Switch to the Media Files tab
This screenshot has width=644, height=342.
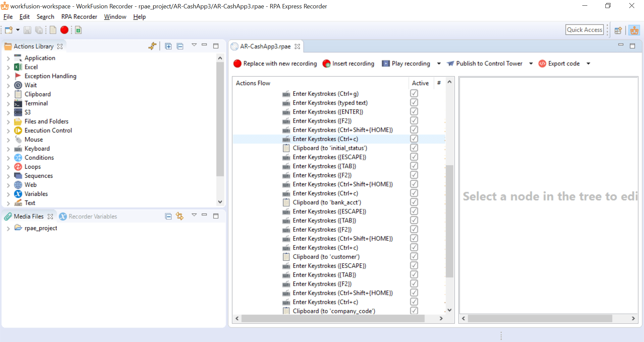pyautogui.click(x=29, y=217)
